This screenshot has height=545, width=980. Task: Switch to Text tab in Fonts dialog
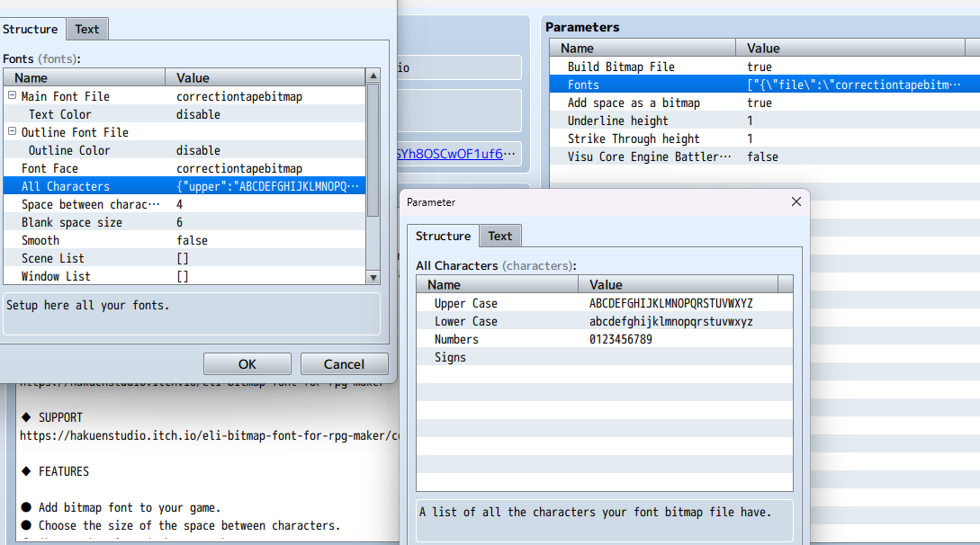click(x=87, y=29)
